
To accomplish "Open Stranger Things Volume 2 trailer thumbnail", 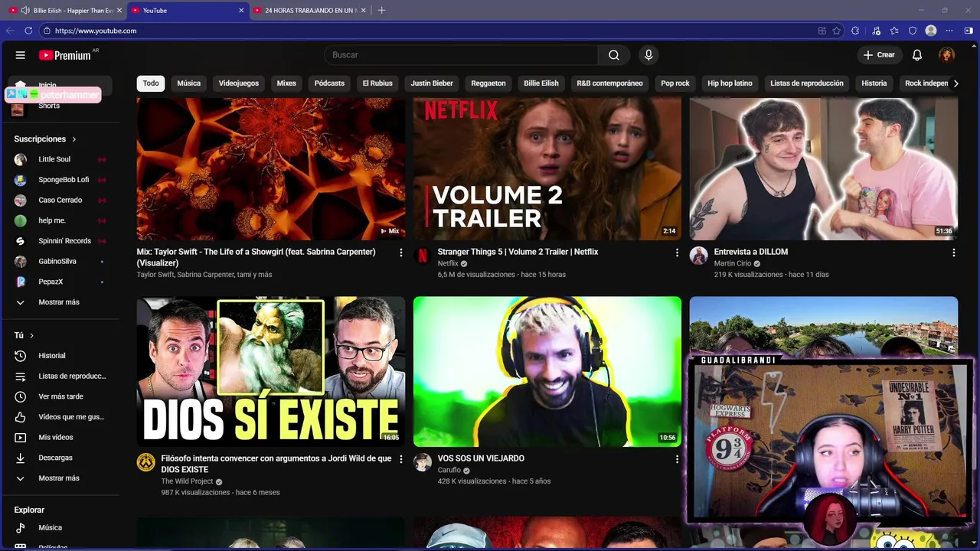I will tap(547, 168).
